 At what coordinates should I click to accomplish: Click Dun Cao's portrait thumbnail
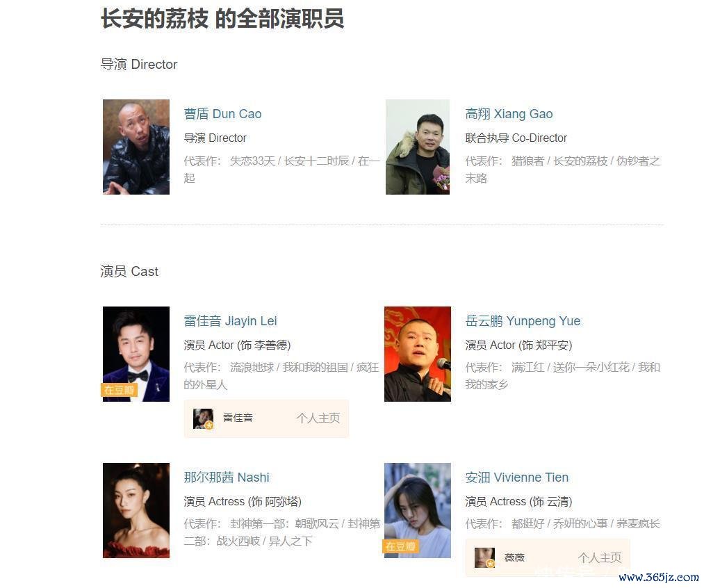point(136,147)
